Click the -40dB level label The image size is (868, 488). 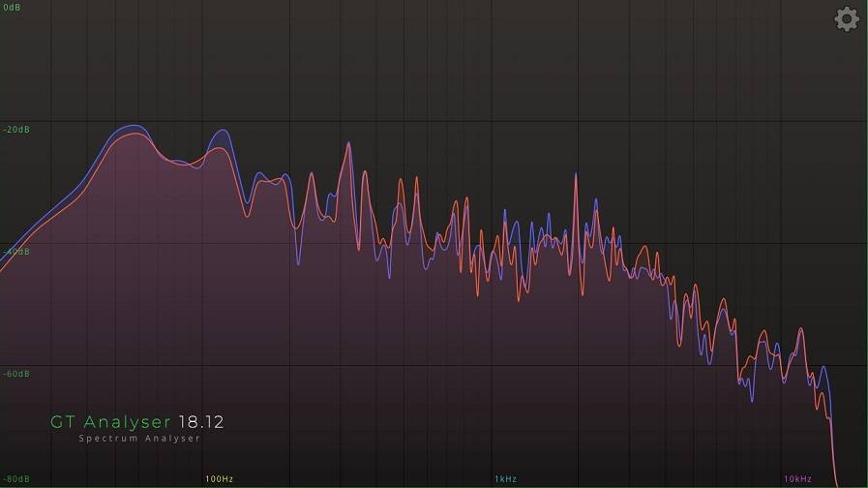coord(16,252)
